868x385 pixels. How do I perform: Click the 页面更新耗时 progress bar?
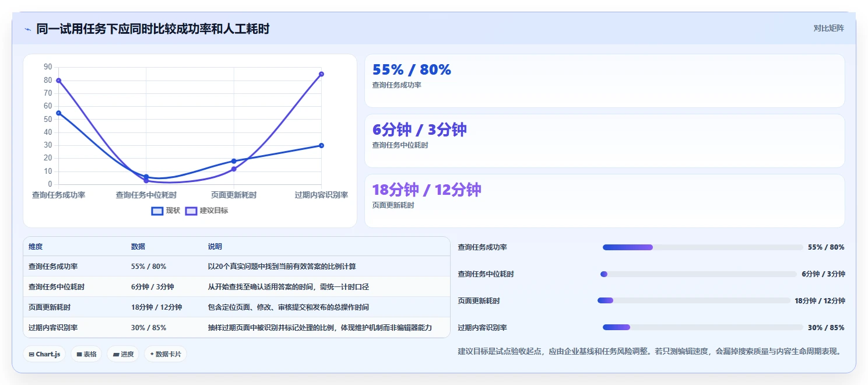tap(694, 300)
